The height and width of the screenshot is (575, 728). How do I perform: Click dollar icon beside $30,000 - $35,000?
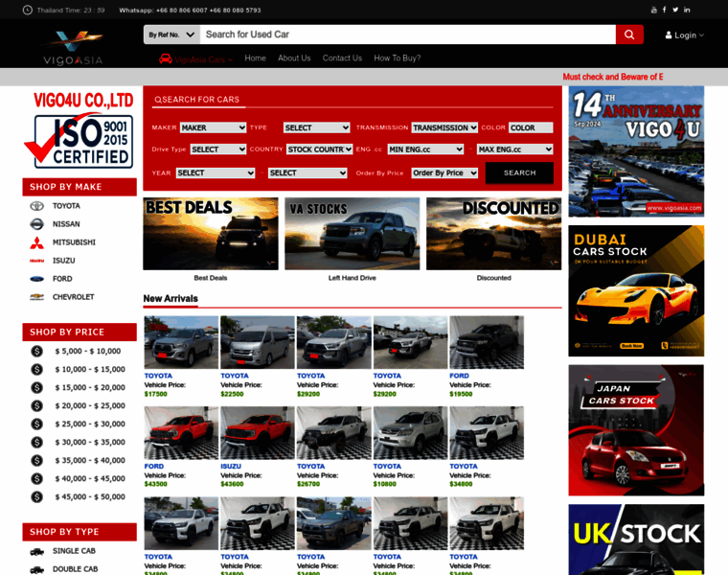click(36, 442)
